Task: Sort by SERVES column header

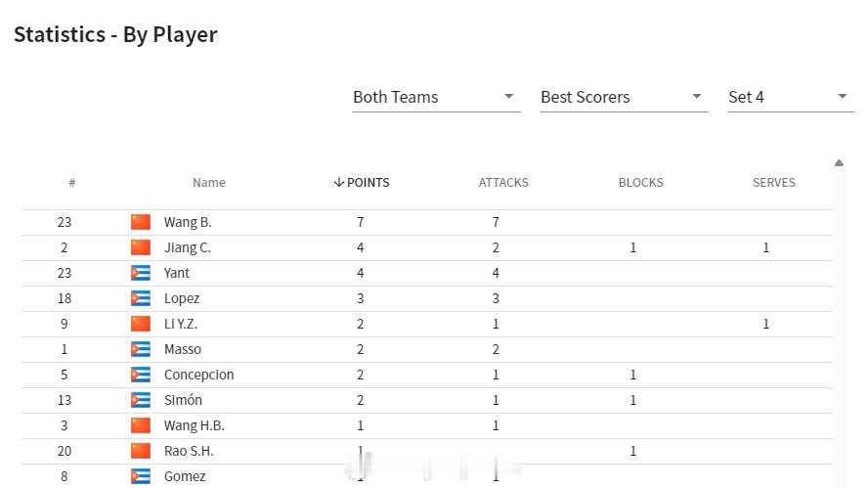Action: pos(773,183)
